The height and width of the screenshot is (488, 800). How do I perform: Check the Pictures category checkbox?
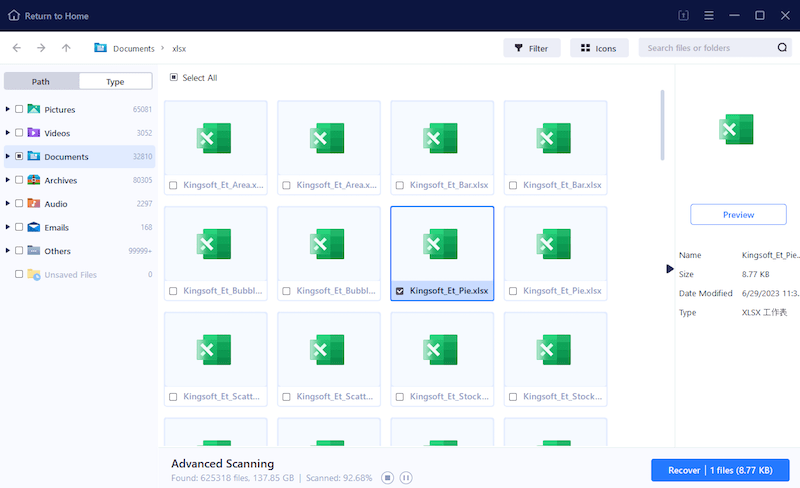(x=19, y=109)
